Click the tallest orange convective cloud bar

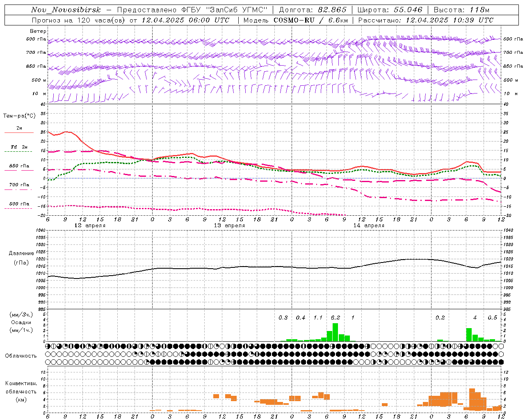pos(472,399)
